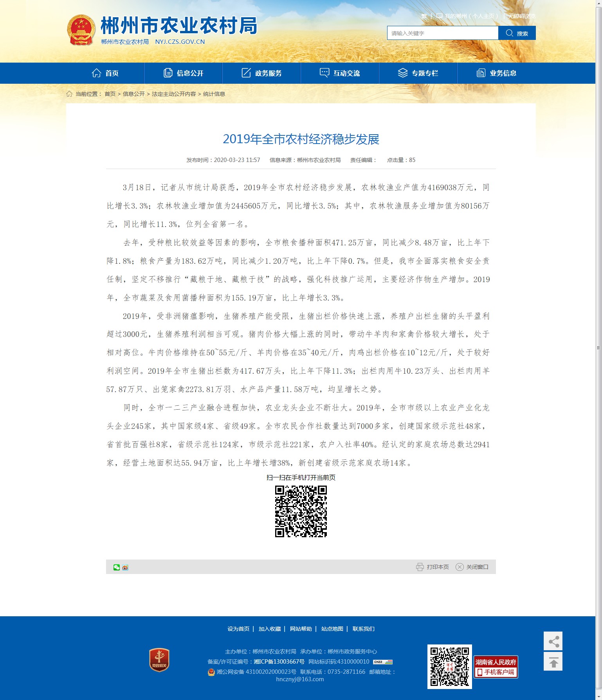Click magnifier icon in search button
Screen dimensions: 602x700
pos(509,33)
